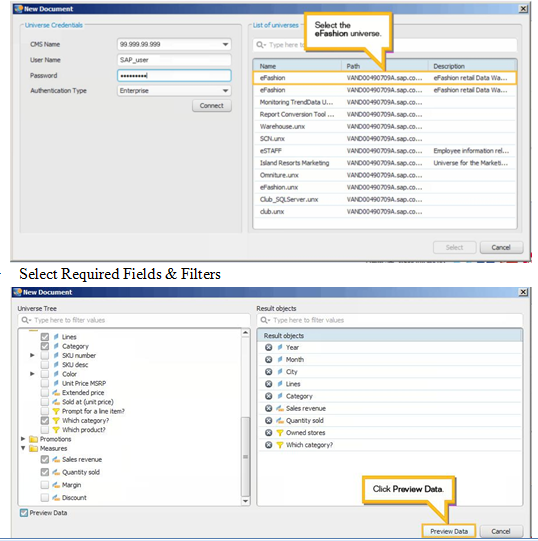
Task: Remove Owned stores filter from results
Action: (268, 433)
